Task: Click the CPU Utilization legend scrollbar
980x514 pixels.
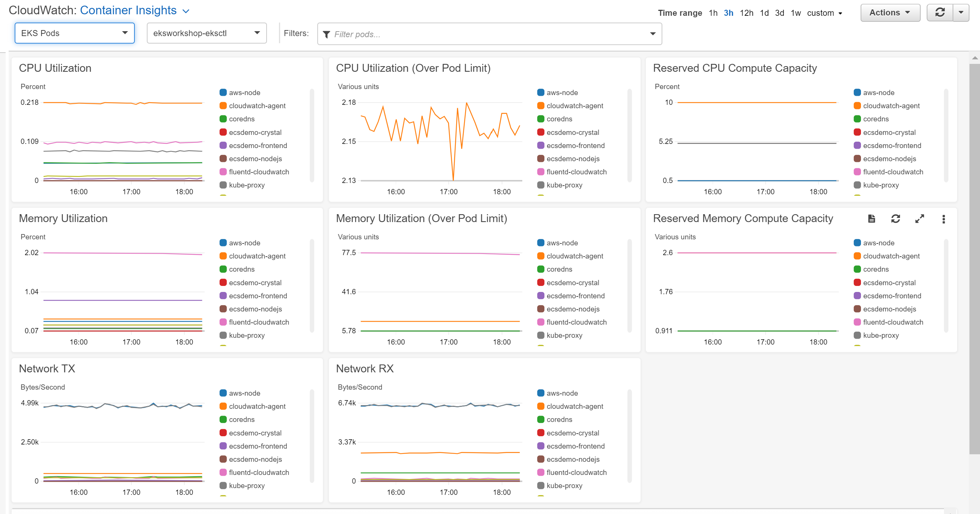Action: tap(312, 136)
